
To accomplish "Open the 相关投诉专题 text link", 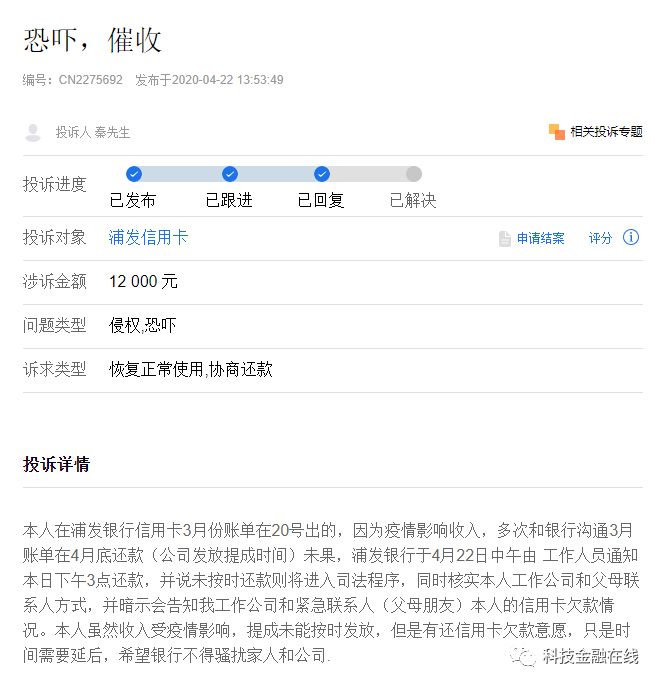I will (x=607, y=131).
